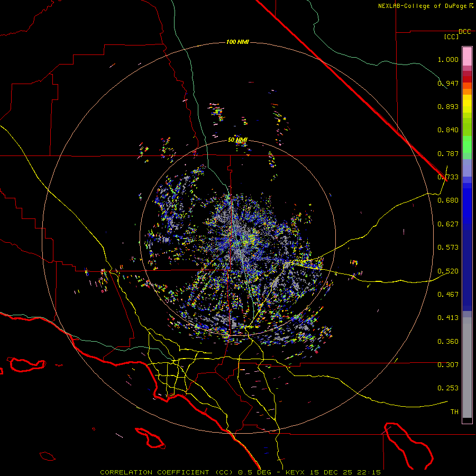Screen dimensions: 476x476
Task: Click the 0.733 scale value
Action: pyautogui.click(x=448, y=177)
